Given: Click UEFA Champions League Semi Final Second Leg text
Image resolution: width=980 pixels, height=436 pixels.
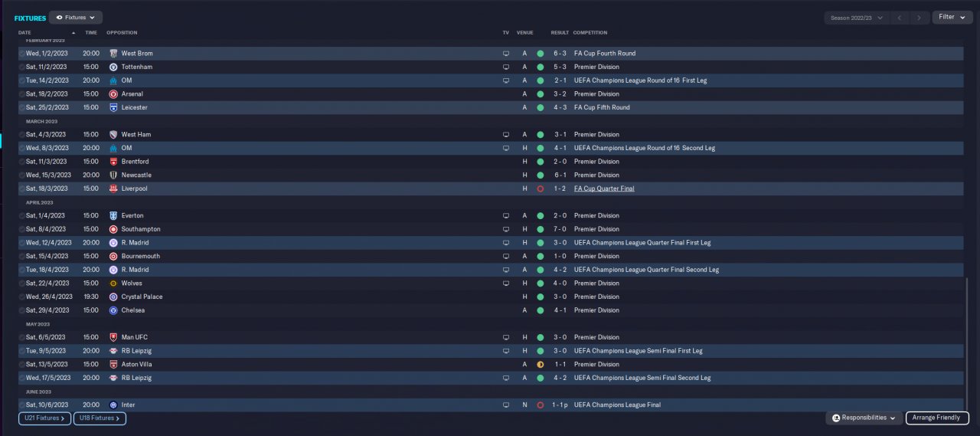Looking at the screenshot, I should pos(642,378).
